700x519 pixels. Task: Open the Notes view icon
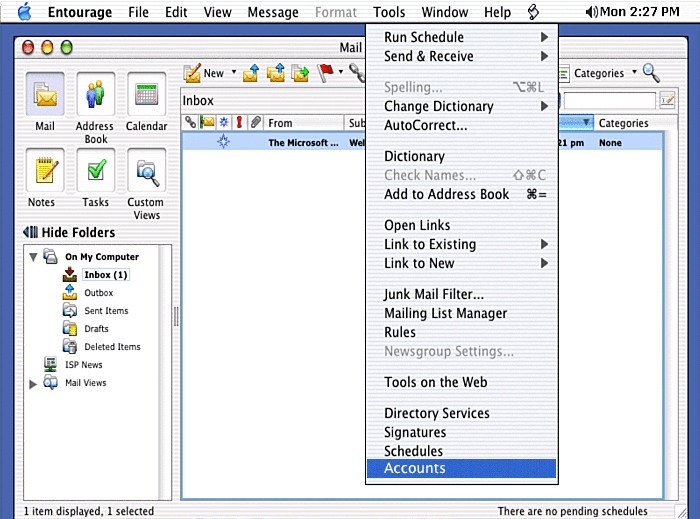45,170
